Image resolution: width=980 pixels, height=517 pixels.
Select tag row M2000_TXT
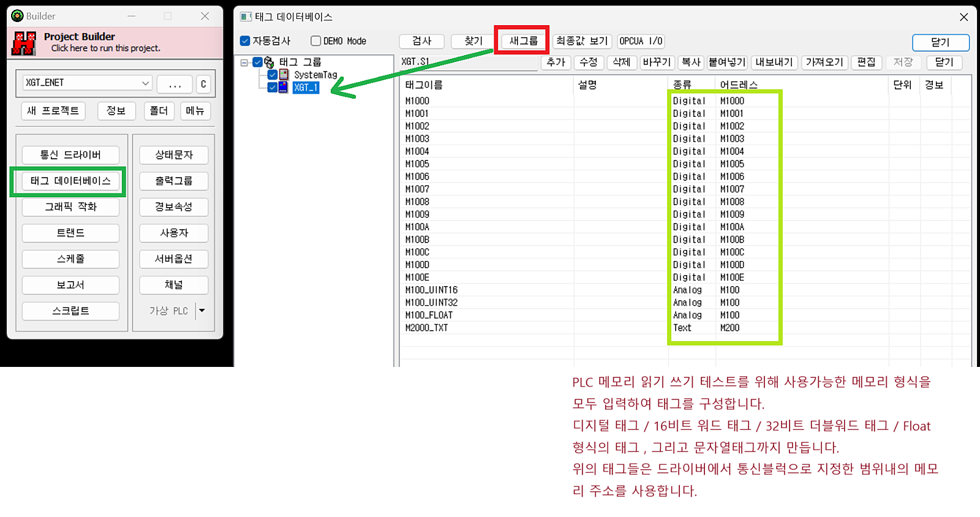[685, 328]
